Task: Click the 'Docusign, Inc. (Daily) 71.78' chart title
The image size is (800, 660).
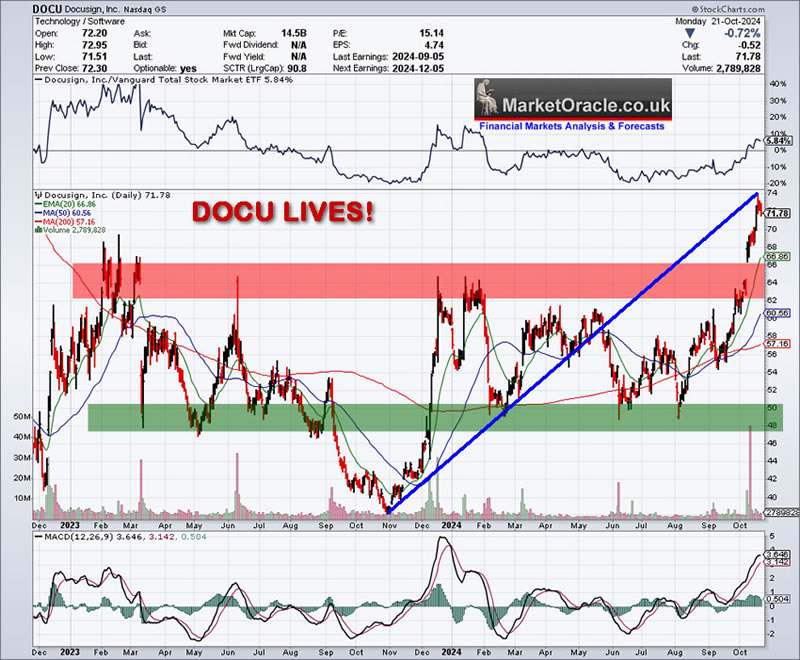Action: (x=107, y=195)
